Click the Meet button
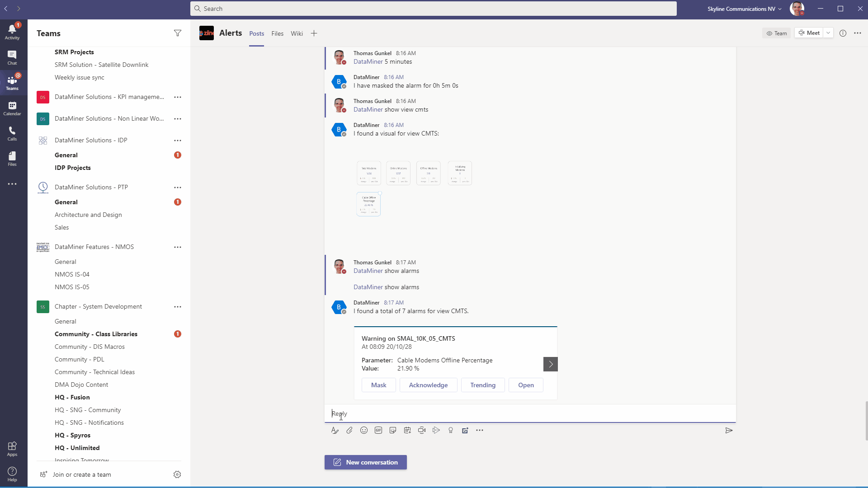 (x=809, y=33)
